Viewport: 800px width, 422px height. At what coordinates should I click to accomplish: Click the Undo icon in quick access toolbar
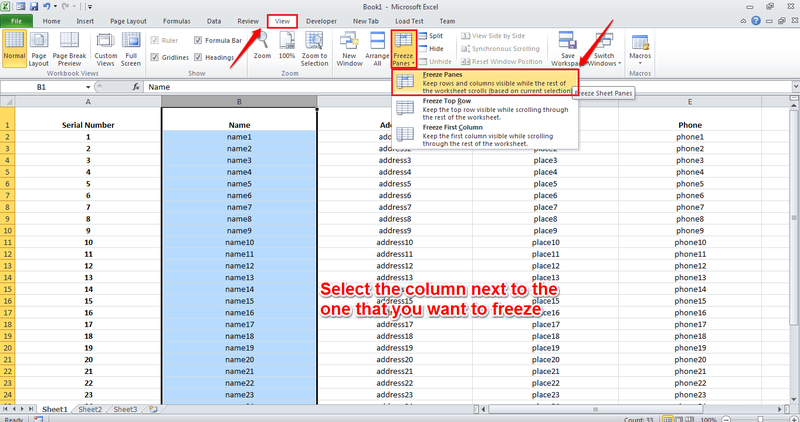[46, 7]
